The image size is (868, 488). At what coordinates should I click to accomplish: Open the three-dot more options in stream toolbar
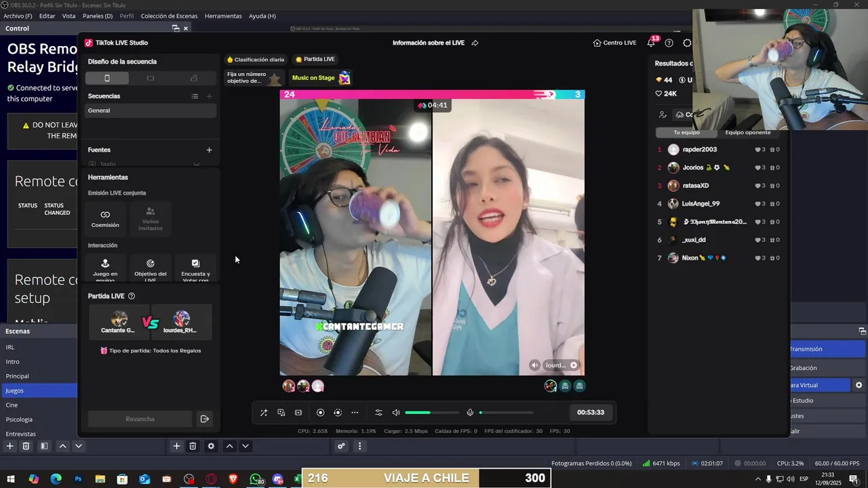coord(355,412)
